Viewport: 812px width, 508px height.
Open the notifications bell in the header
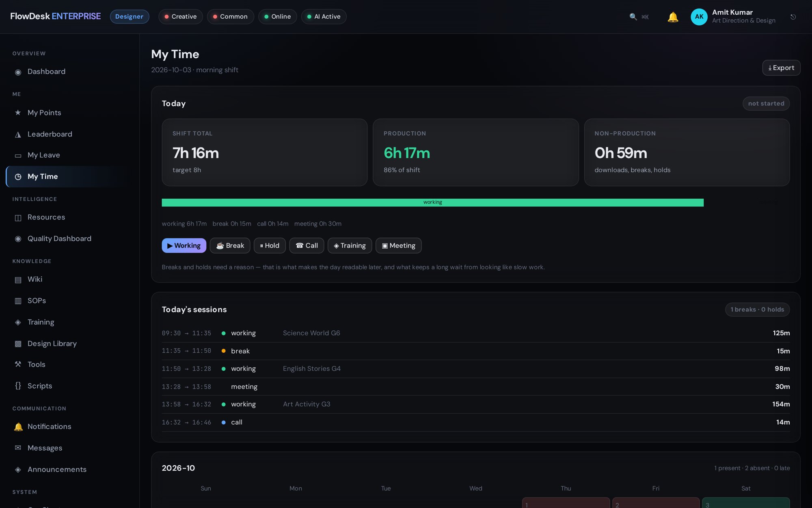[673, 17]
